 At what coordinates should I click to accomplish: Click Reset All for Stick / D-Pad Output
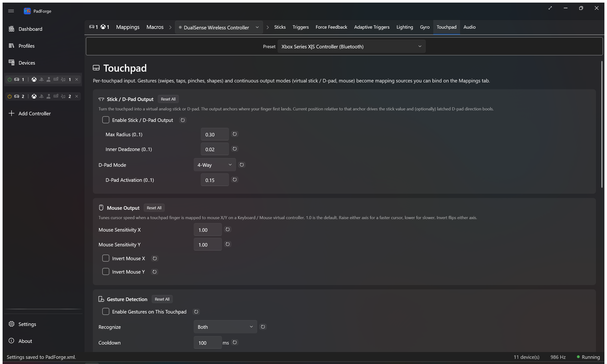coord(168,99)
